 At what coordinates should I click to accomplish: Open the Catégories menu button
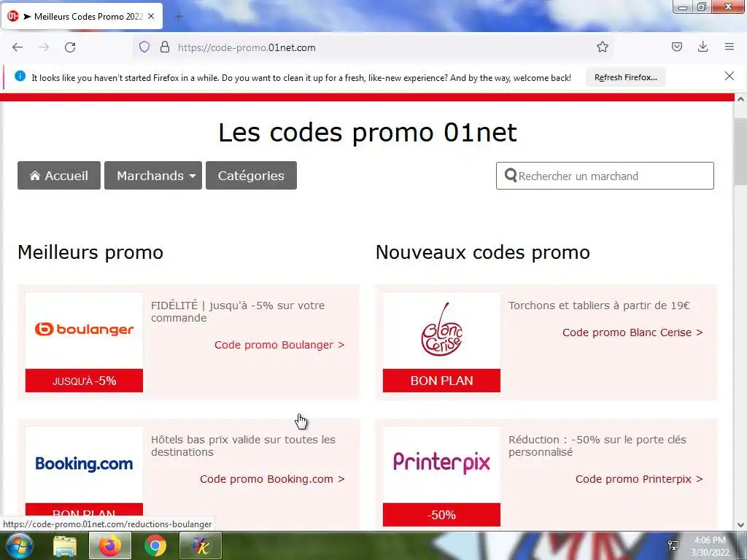pyautogui.click(x=251, y=175)
